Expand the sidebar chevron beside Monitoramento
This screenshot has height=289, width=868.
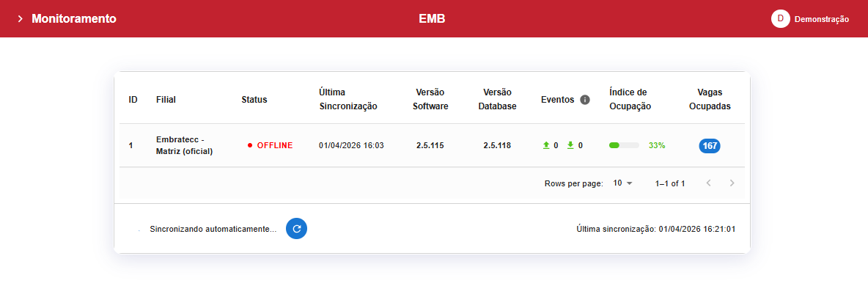tap(21, 19)
